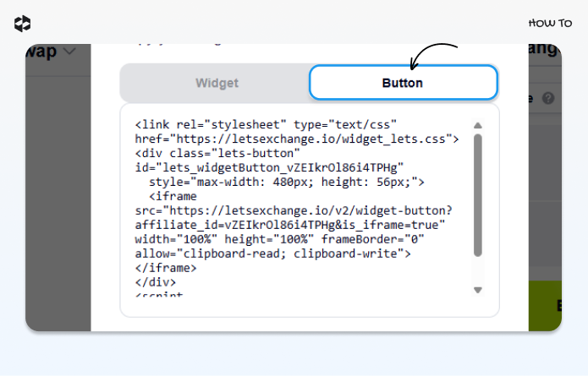Open the How To link
The width and height of the screenshot is (588, 376).
(x=550, y=23)
